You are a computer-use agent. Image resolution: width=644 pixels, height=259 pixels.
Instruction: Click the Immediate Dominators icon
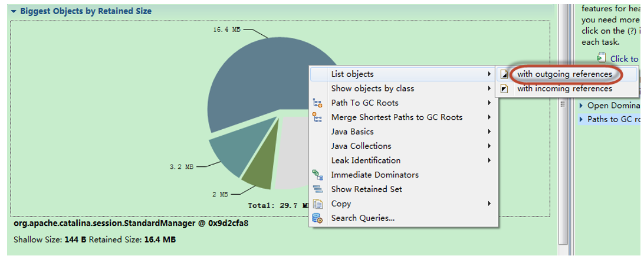tap(318, 175)
